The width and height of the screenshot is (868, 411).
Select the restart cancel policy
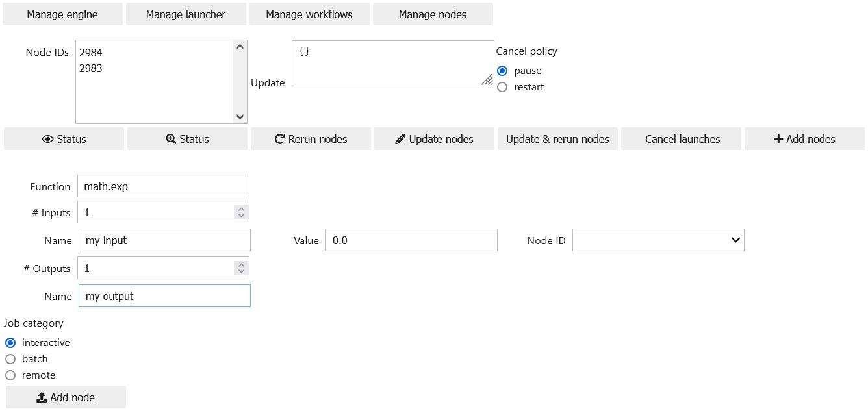(502, 87)
